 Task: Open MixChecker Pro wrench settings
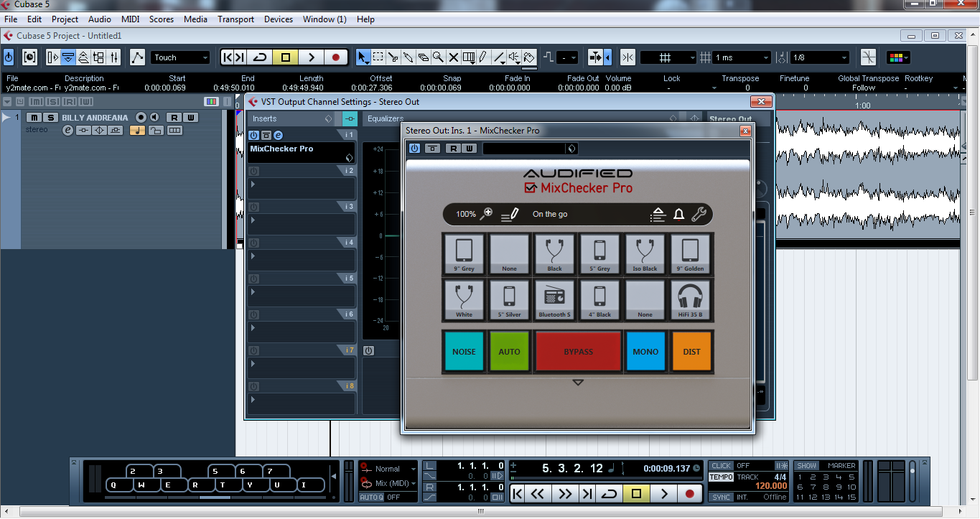[699, 214]
